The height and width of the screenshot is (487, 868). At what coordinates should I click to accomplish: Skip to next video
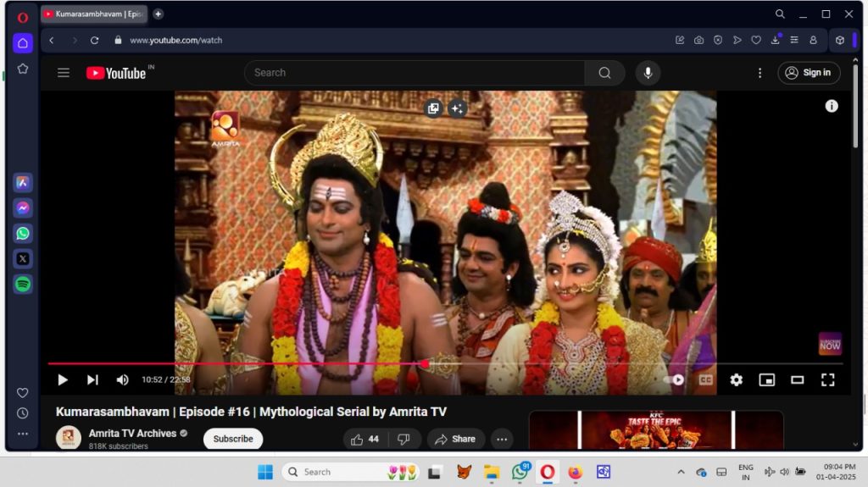click(92, 380)
